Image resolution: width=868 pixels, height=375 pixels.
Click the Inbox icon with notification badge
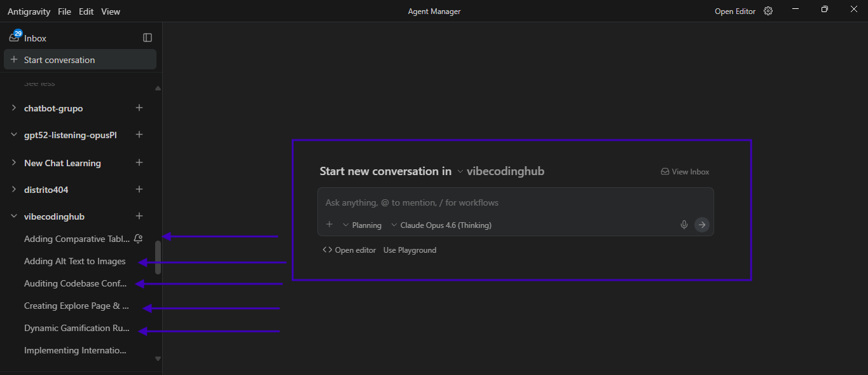click(15, 38)
